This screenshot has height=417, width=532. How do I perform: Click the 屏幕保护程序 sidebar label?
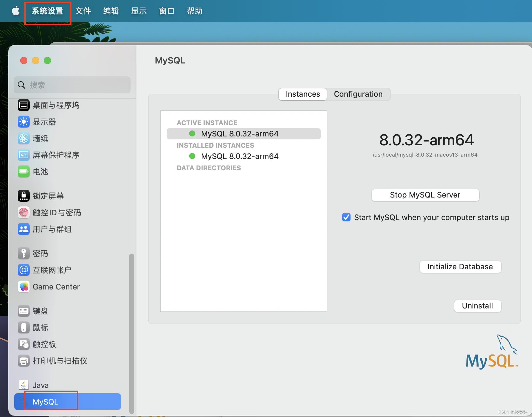coord(56,155)
